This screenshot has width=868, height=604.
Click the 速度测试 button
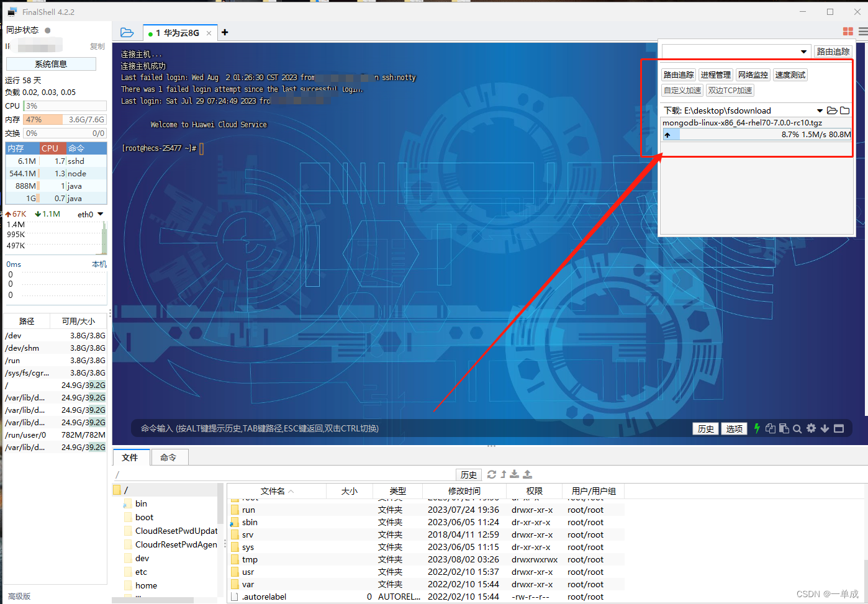click(x=790, y=75)
